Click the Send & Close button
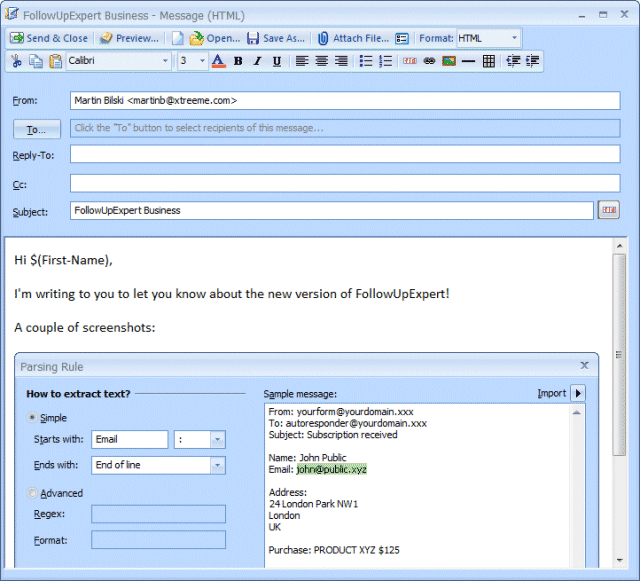Image resolution: width=640 pixels, height=581 pixels. pos(49,38)
